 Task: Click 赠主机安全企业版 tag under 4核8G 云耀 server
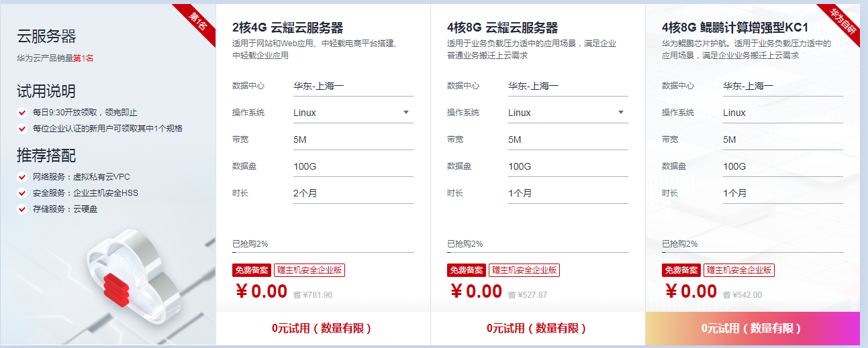pyautogui.click(x=524, y=270)
